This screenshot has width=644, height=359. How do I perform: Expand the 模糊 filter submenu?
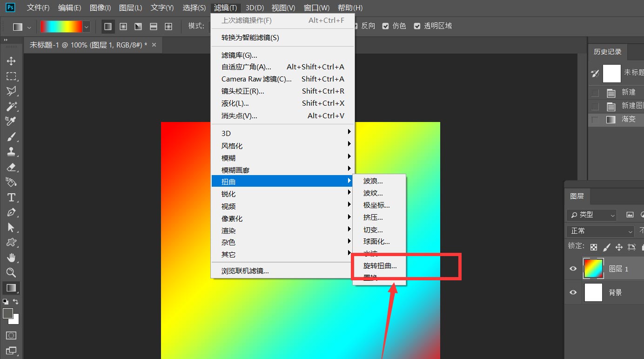[x=283, y=158]
